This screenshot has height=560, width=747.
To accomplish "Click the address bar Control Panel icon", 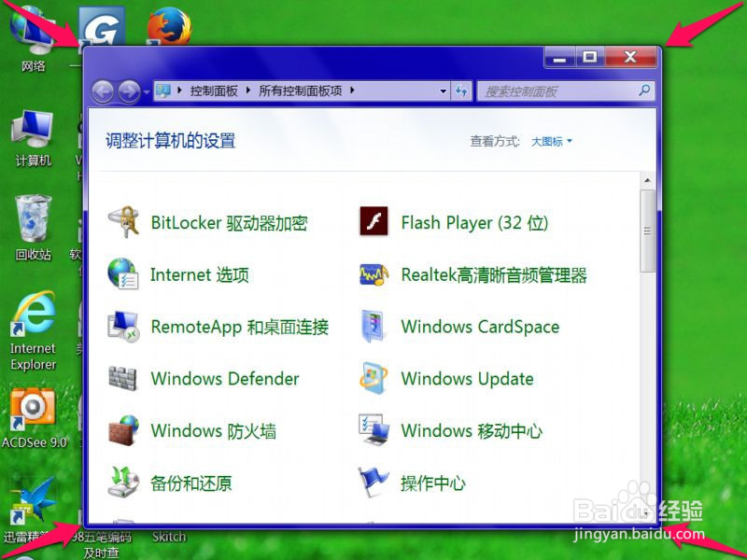I will tap(163, 91).
